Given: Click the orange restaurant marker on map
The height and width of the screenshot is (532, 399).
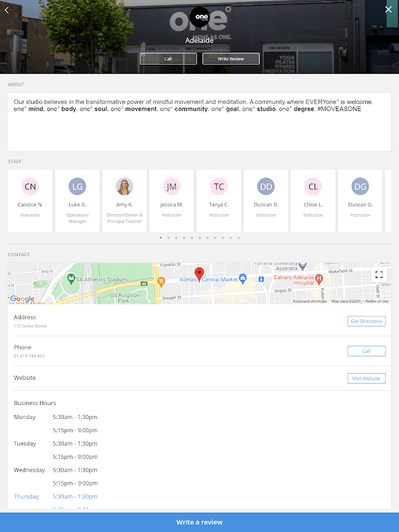Looking at the screenshot, I should point(162,281).
